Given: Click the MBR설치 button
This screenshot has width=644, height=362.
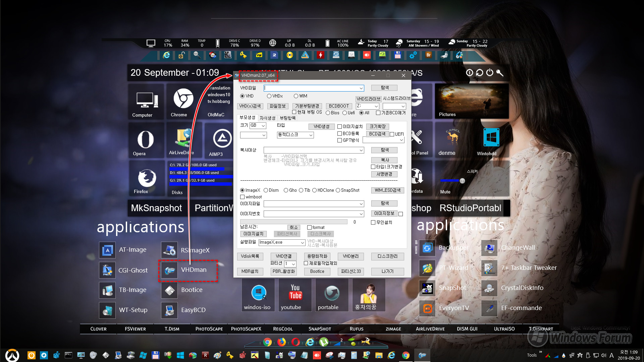Looking at the screenshot, I should 250,271.
